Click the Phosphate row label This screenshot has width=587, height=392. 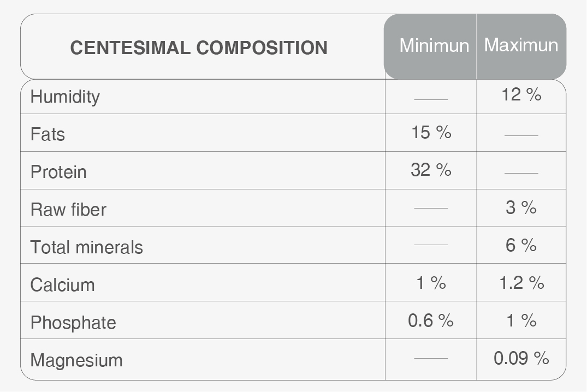tap(73, 323)
